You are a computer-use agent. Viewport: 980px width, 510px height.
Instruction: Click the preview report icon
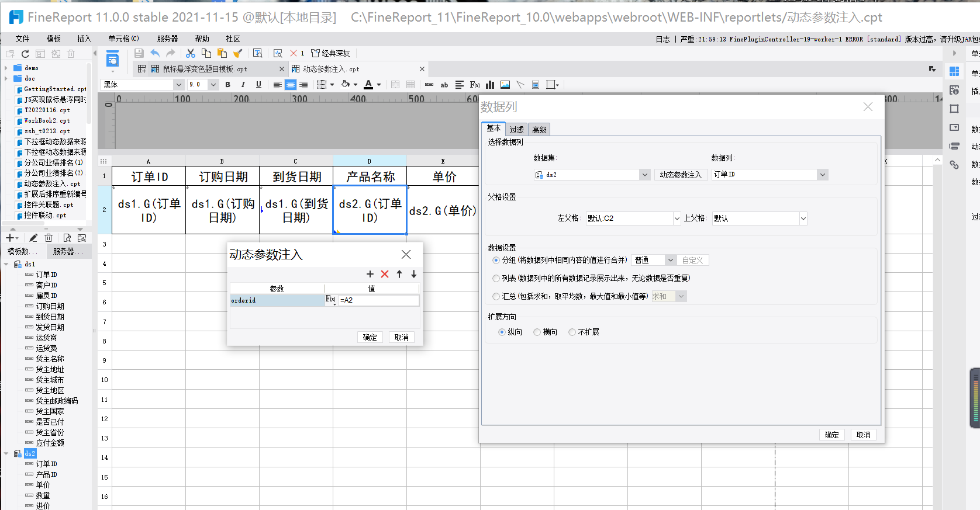pos(112,59)
